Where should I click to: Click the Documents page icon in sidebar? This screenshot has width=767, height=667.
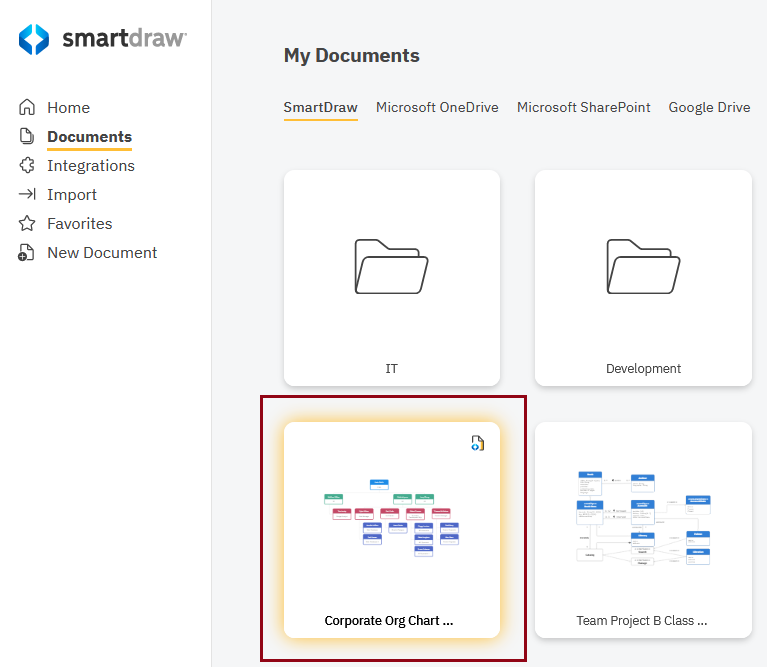click(27, 136)
